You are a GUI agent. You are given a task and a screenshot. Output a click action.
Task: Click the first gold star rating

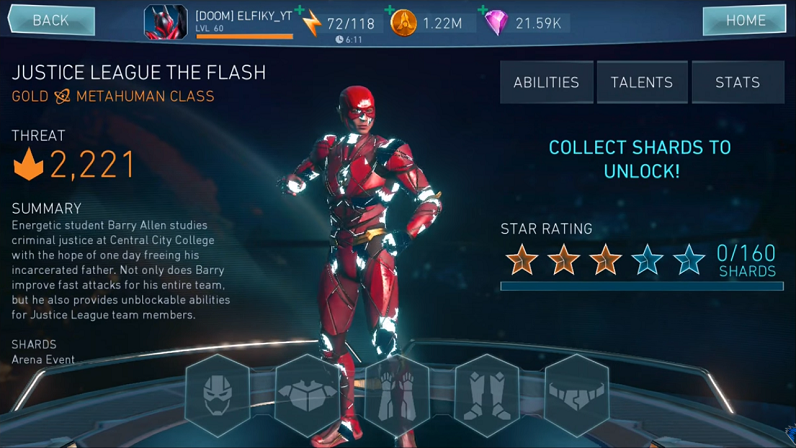pyautogui.click(x=522, y=260)
